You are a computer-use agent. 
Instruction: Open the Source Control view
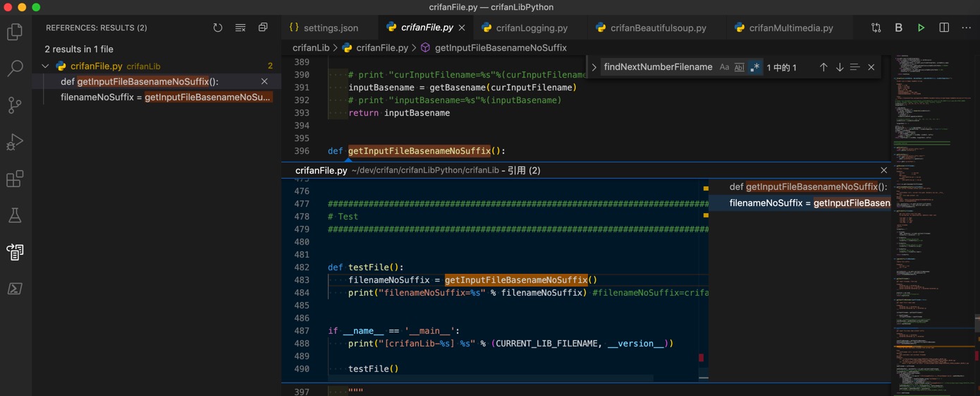click(15, 105)
